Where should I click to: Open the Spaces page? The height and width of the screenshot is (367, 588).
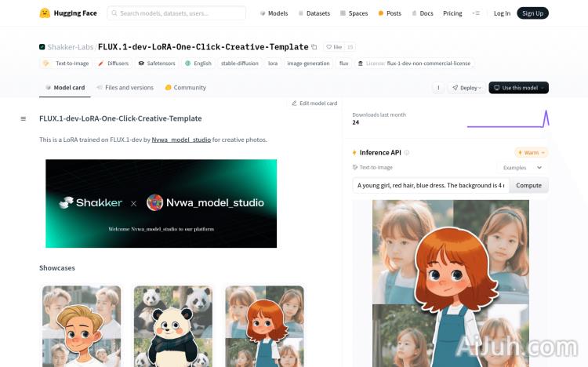point(354,13)
